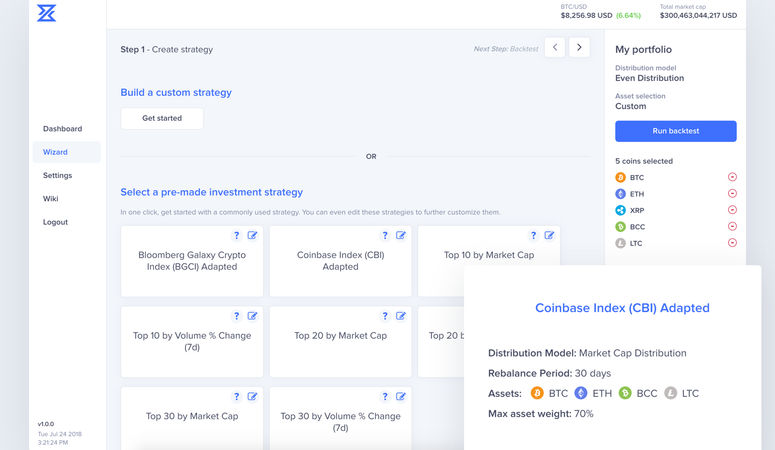Click the app logo in the sidebar

click(x=46, y=13)
